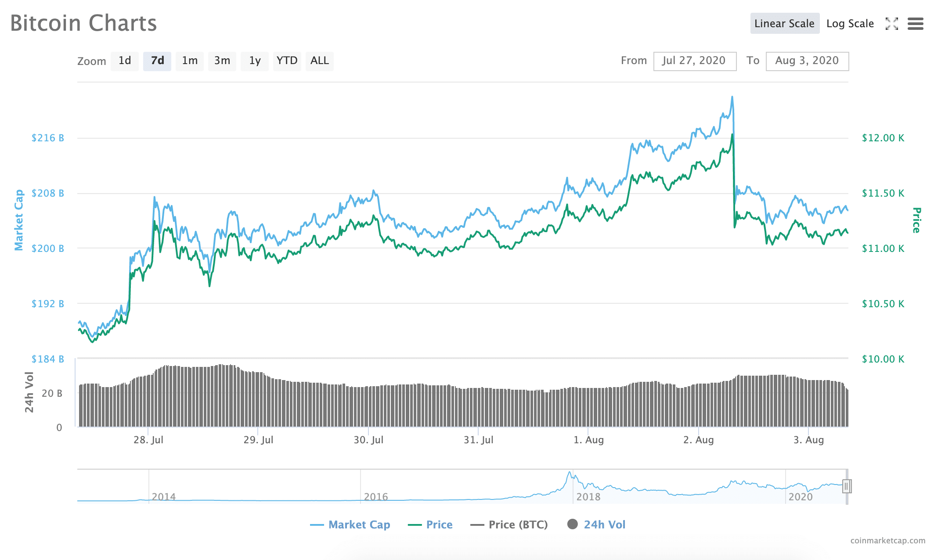This screenshot has width=945, height=560.
Task: Grab the navigator range handle
Action: click(847, 486)
